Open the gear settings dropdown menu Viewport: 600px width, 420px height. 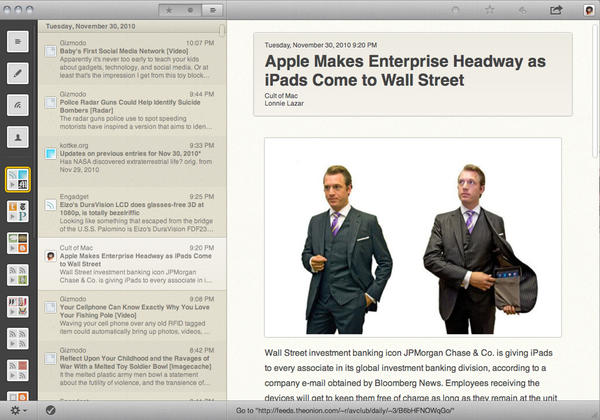pyautogui.click(x=17, y=410)
